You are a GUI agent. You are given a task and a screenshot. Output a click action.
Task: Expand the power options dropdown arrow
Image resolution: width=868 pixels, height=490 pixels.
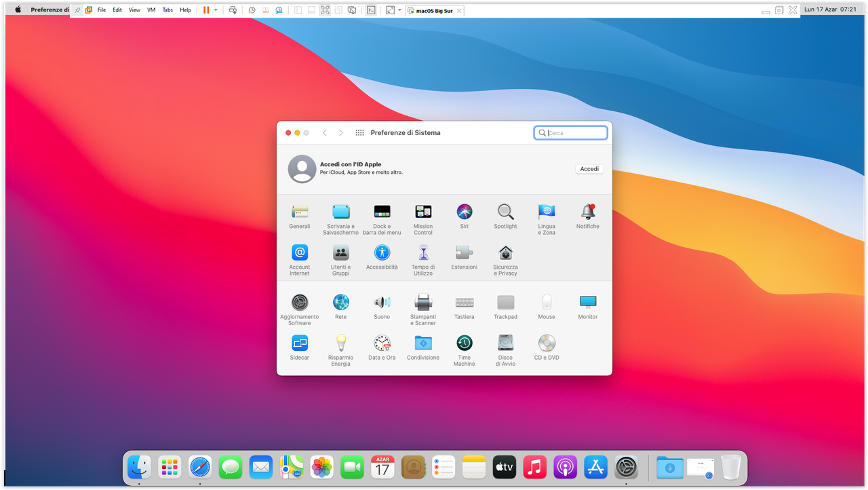pos(216,10)
